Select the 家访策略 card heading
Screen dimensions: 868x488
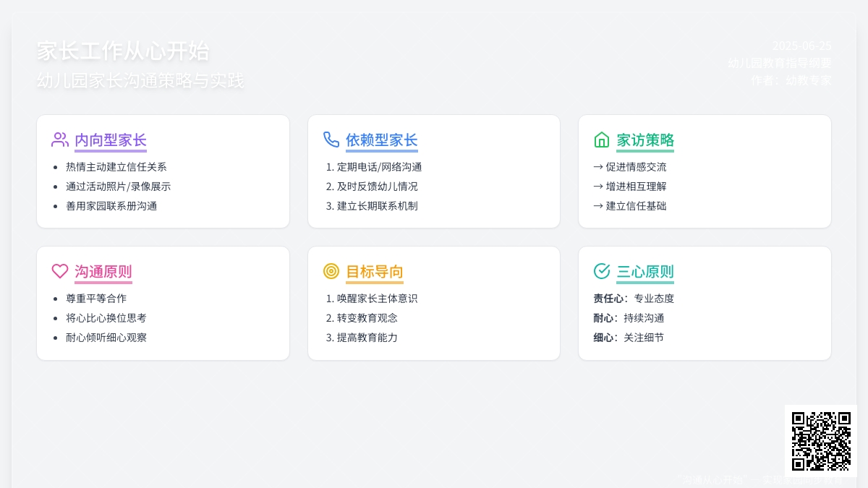645,140
